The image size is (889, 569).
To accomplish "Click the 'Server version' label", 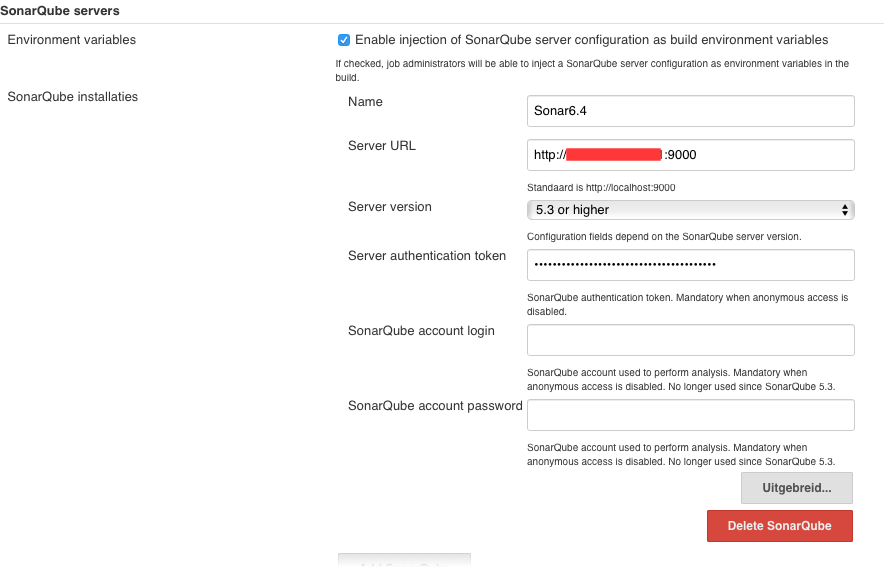I will point(390,207).
